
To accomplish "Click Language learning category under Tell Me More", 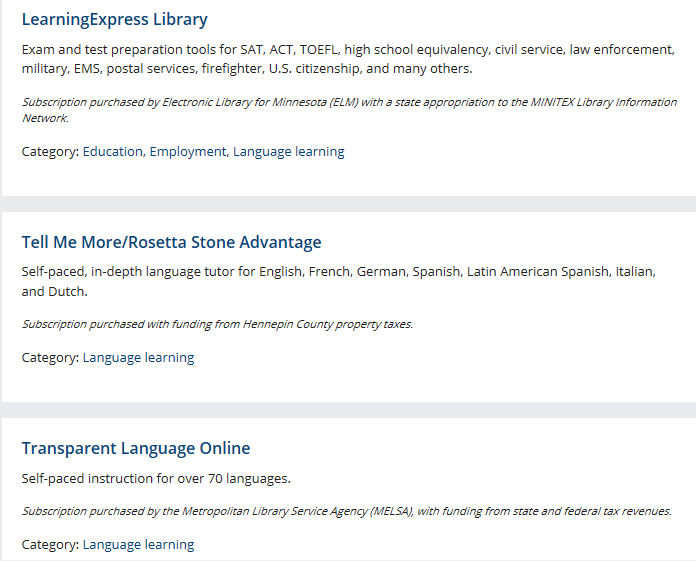I will tap(138, 358).
